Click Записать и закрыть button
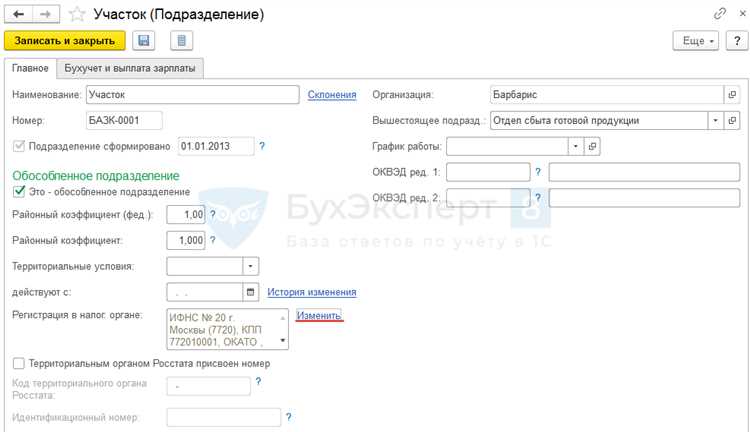This screenshot has width=750, height=432. click(65, 41)
